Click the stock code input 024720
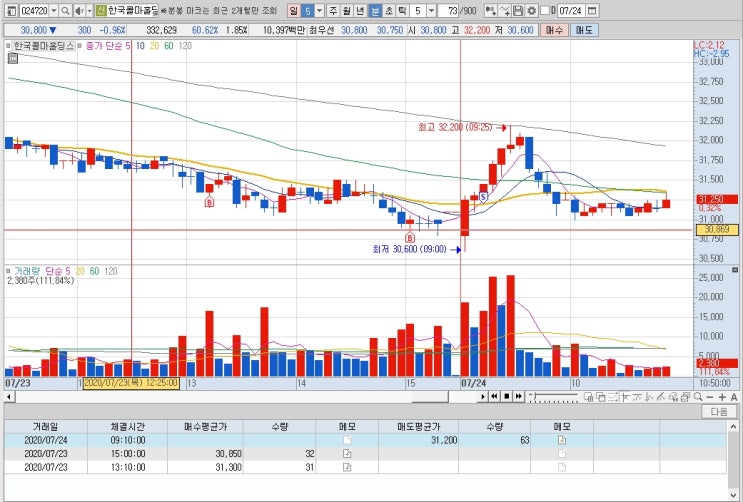 [x=34, y=10]
